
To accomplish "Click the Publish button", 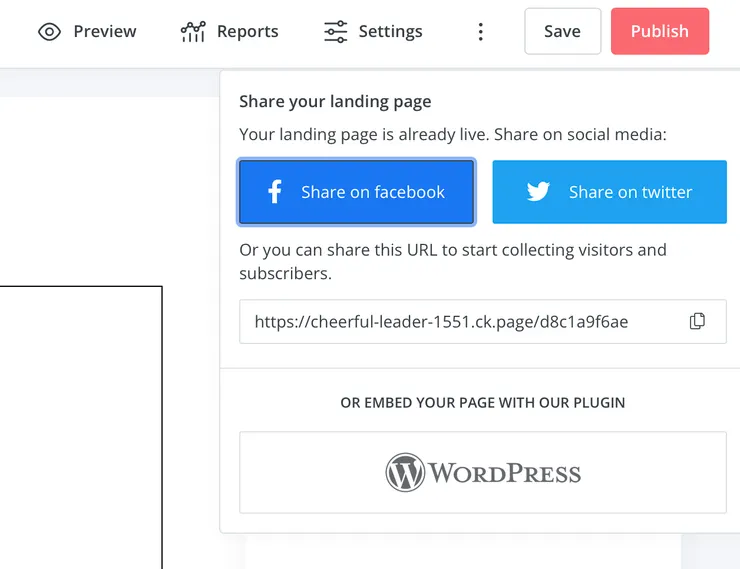I will [x=660, y=31].
